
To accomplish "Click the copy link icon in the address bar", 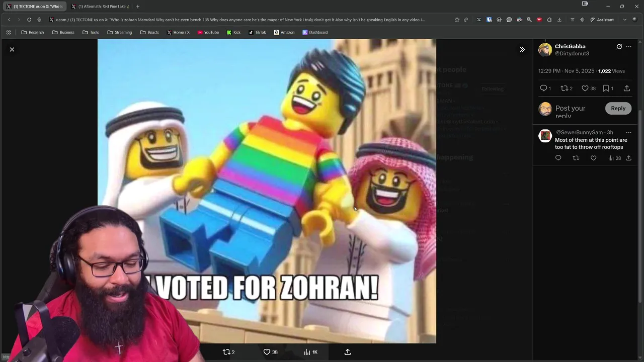I will [466, 20].
